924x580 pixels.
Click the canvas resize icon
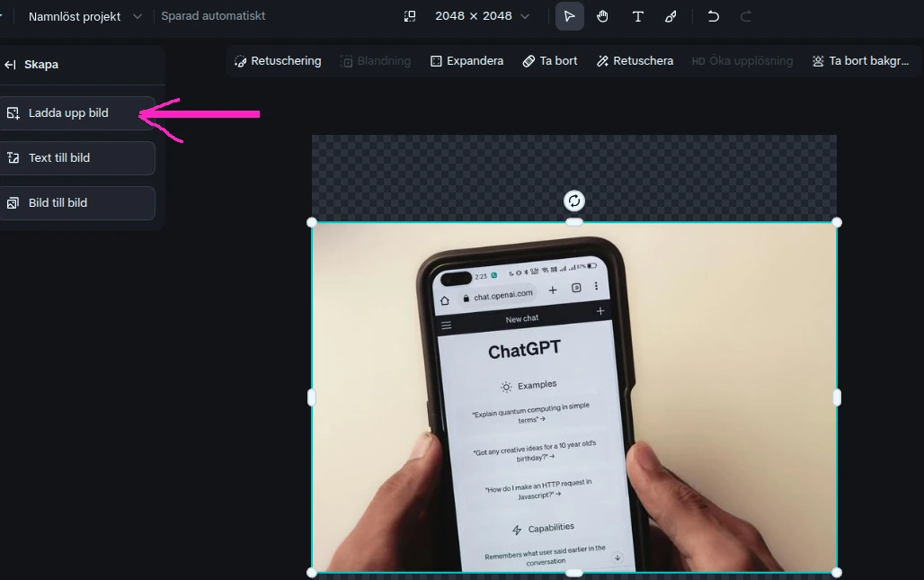tap(410, 16)
